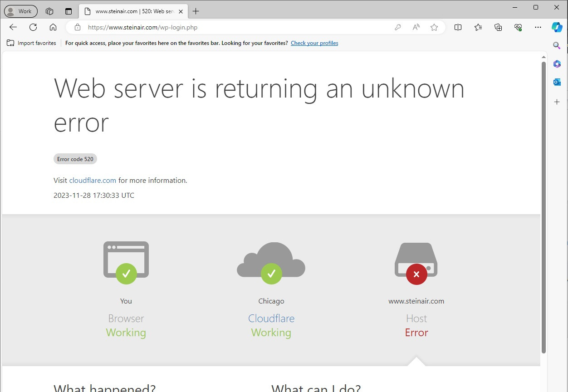Click the page heading about unknown error
Viewport: 568px width, 392px height.
tap(259, 105)
